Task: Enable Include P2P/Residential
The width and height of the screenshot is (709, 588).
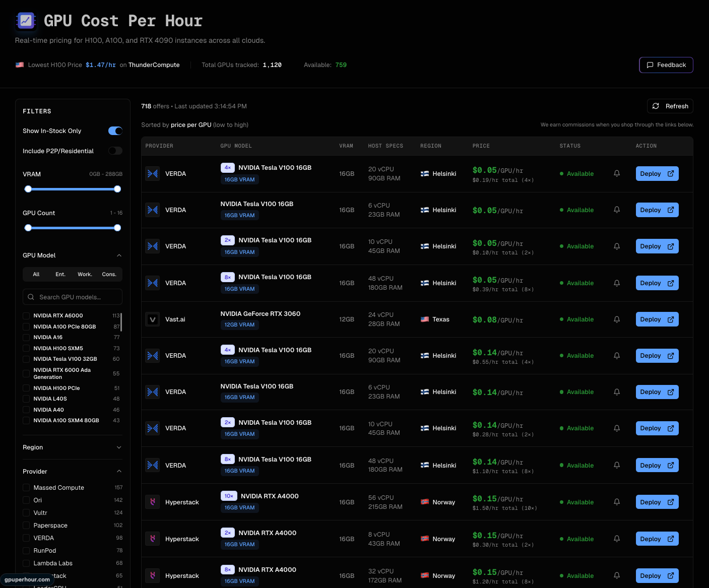Action: tap(115, 151)
